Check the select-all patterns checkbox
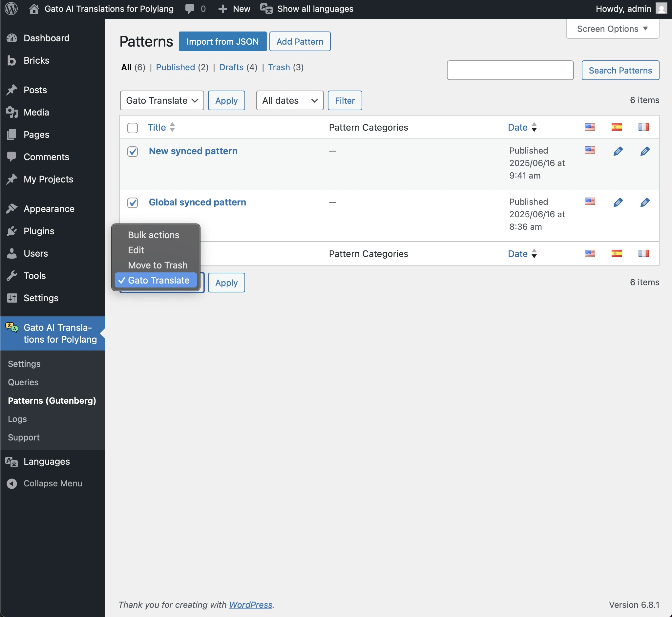Viewport: 672px width, 617px height. [132, 128]
